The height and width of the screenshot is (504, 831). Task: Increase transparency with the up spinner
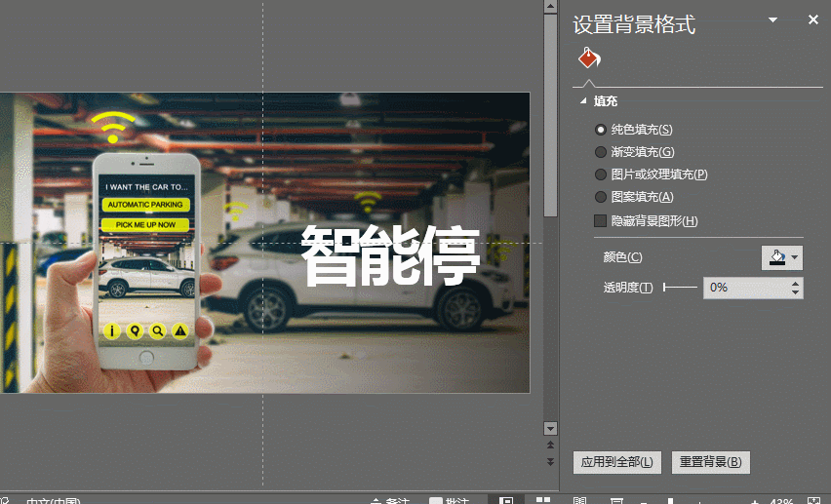pos(795,284)
